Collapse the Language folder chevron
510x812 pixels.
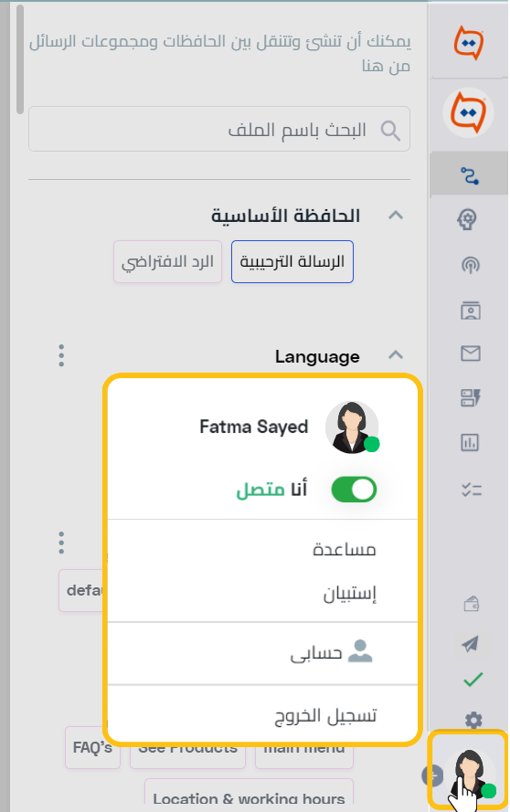pyautogui.click(x=396, y=355)
